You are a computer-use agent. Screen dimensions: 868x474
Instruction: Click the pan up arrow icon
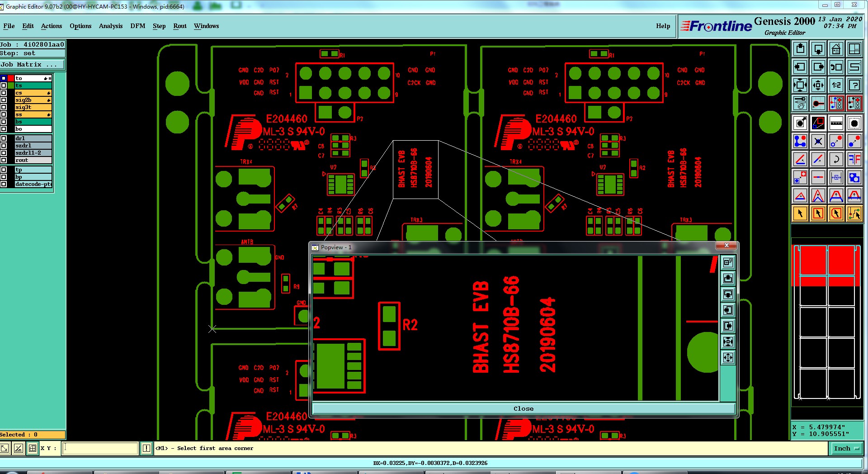(800, 49)
